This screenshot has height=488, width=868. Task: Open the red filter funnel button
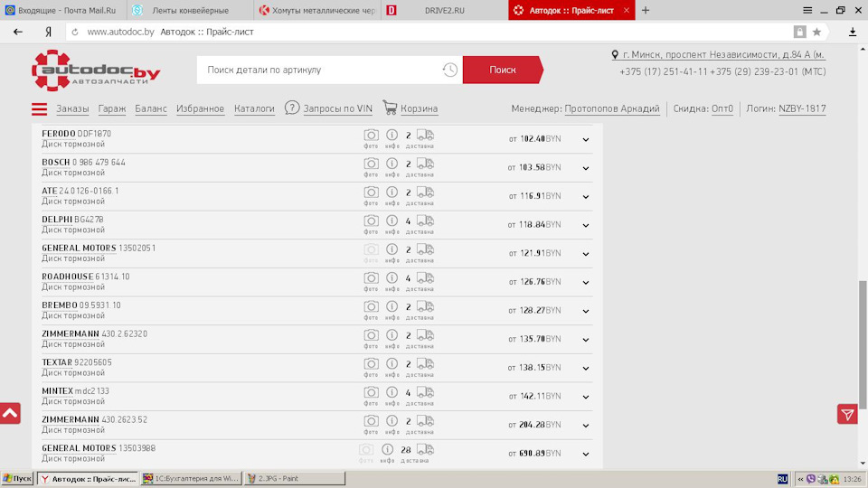(847, 415)
